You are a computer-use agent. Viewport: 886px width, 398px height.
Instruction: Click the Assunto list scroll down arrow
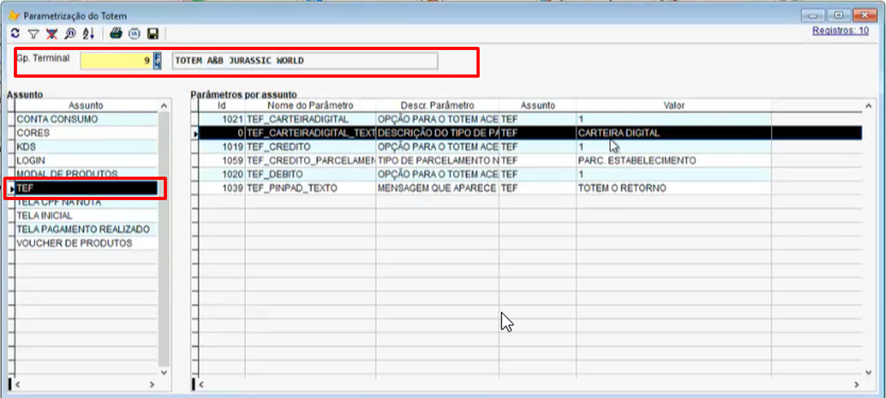click(x=164, y=373)
